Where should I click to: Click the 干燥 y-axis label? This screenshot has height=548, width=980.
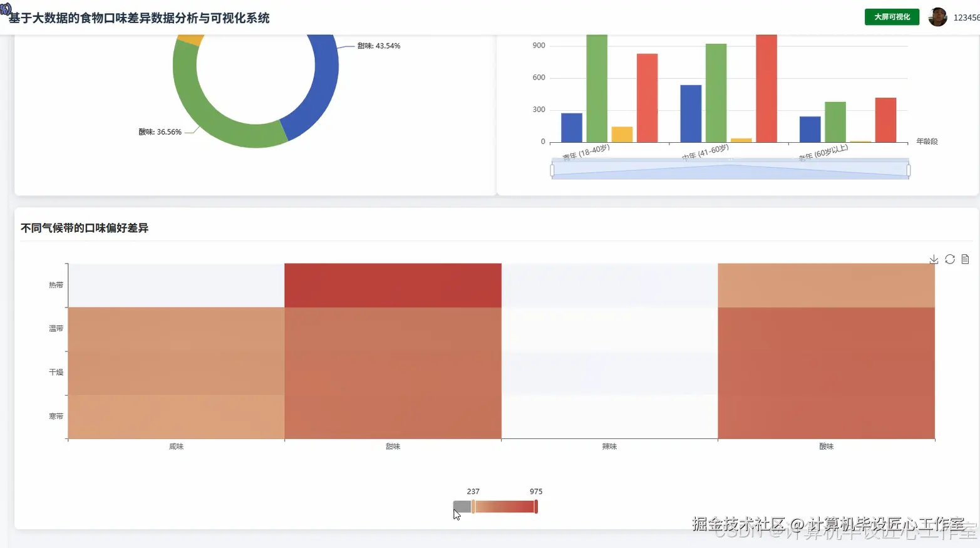pyautogui.click(x=56, y=373)
